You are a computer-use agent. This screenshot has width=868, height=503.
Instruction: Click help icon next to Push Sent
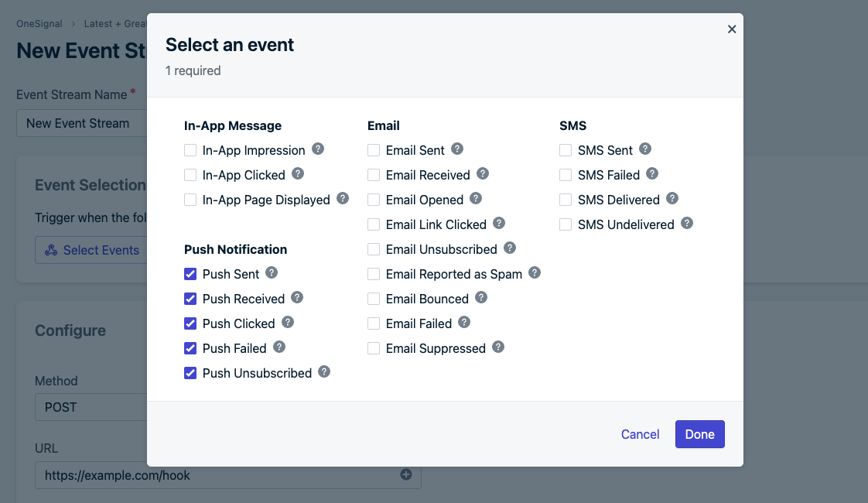pyautogui.click(x=272, y=272)
